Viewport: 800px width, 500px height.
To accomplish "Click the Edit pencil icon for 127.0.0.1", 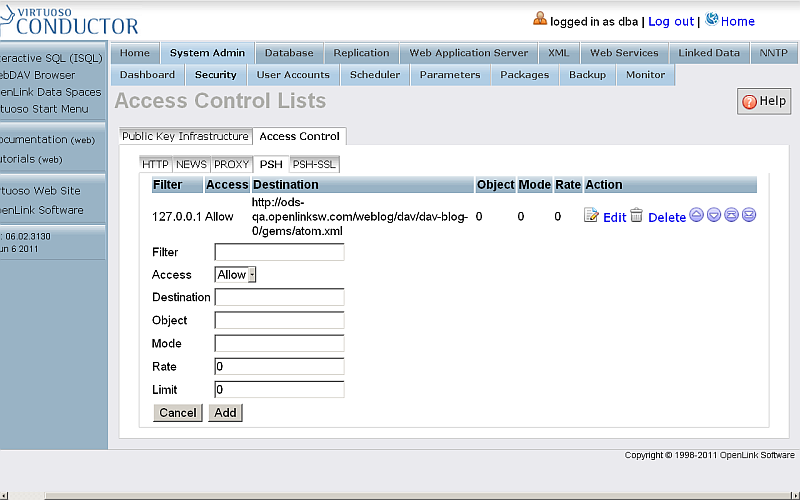I will tap(591, 216).
